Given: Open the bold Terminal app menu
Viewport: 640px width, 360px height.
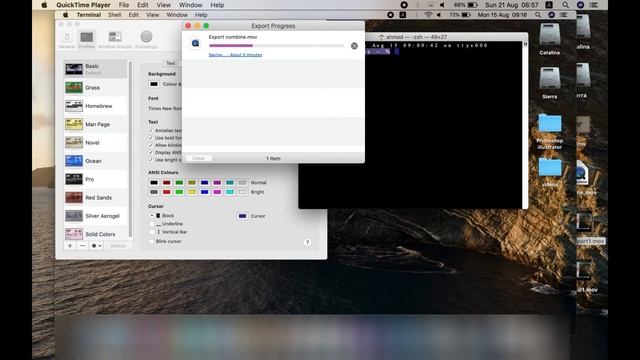Looking at the screenshot, I should point(89,15).
